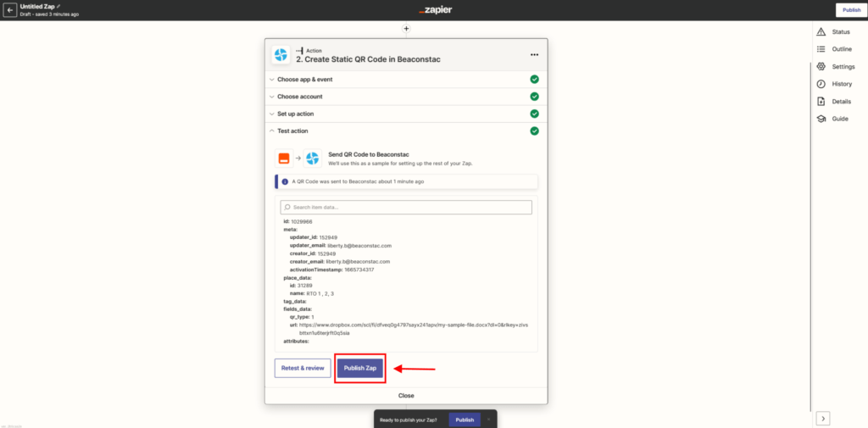868x428 pixels.
Task: Click the attributes field label
Action: pos(296,341)
